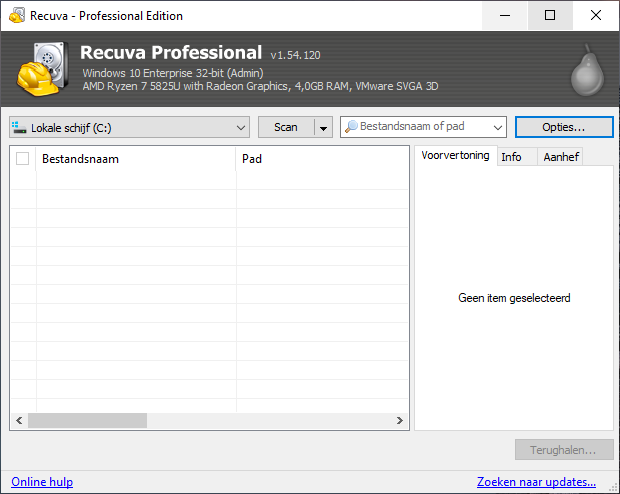Close the Recuva window
The width and height of the screenshot is (620, 494).
(x=596, y=15)
